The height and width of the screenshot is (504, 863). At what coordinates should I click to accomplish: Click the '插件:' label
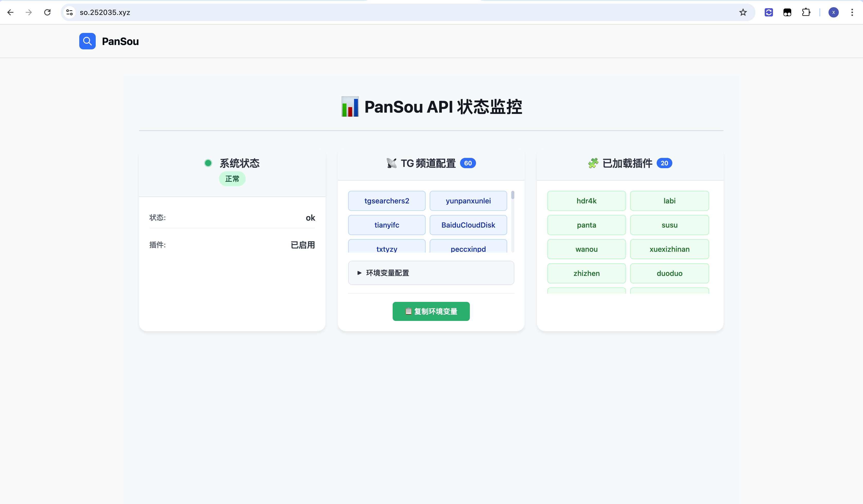click(157, 245)
